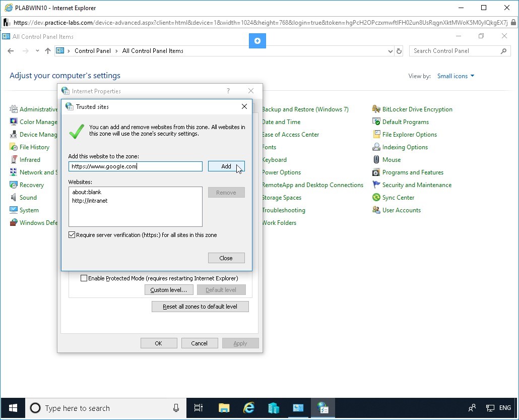This screenshot has height=420, width=519.
Task: Click the Windows Start button
Action: [13, 408]
